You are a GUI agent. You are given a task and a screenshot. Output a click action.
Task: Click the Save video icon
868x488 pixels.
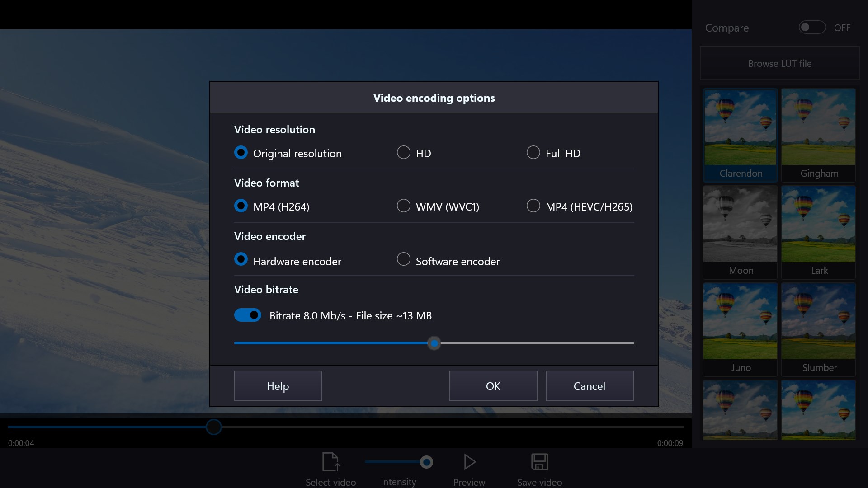[x=539, y=462]
